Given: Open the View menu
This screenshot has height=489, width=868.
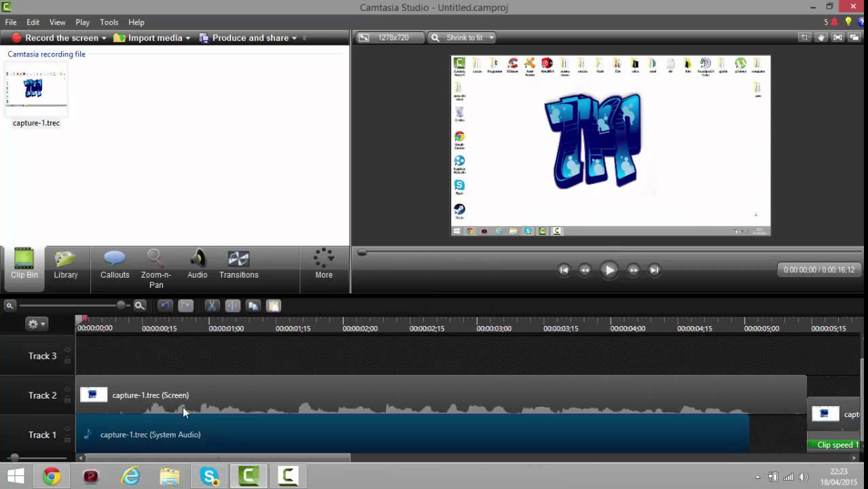Looking at the screenshot, I should (x=57, y=22).
